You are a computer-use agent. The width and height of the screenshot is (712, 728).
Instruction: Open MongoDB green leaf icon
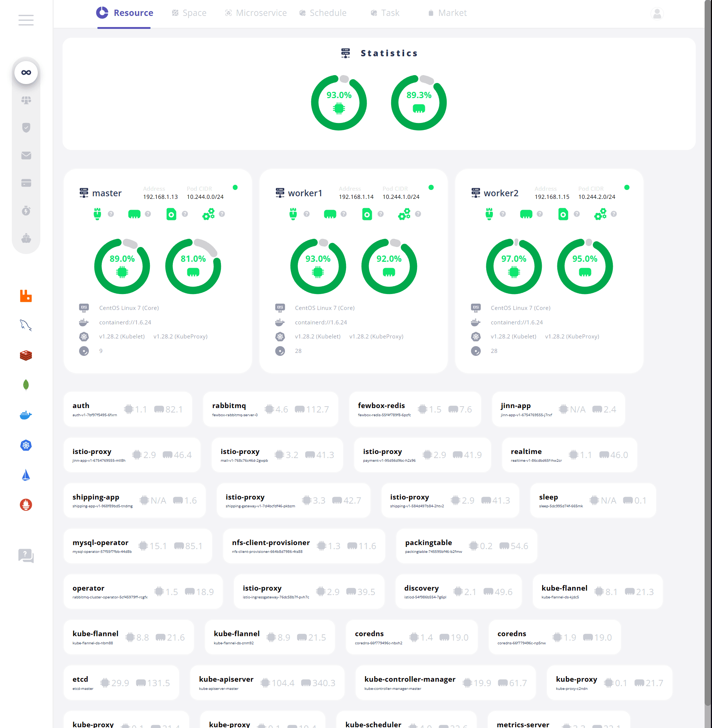(x=26, y=385)
